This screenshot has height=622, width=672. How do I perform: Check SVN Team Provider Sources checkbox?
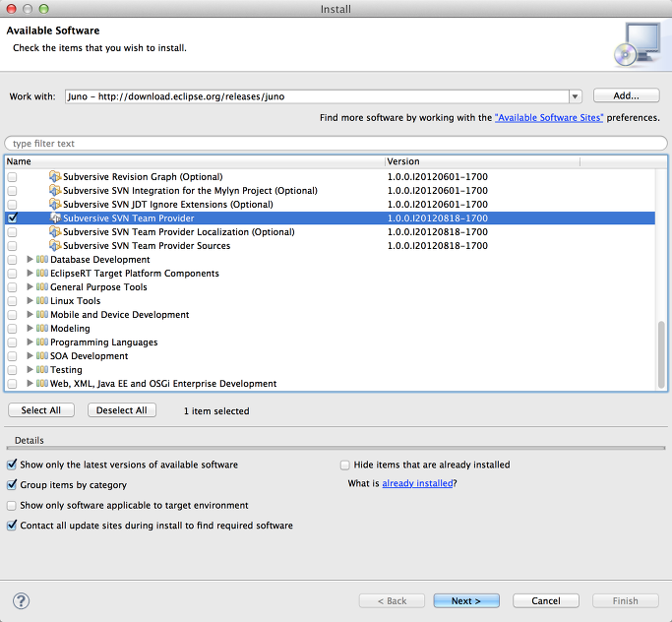coord(12,246)
